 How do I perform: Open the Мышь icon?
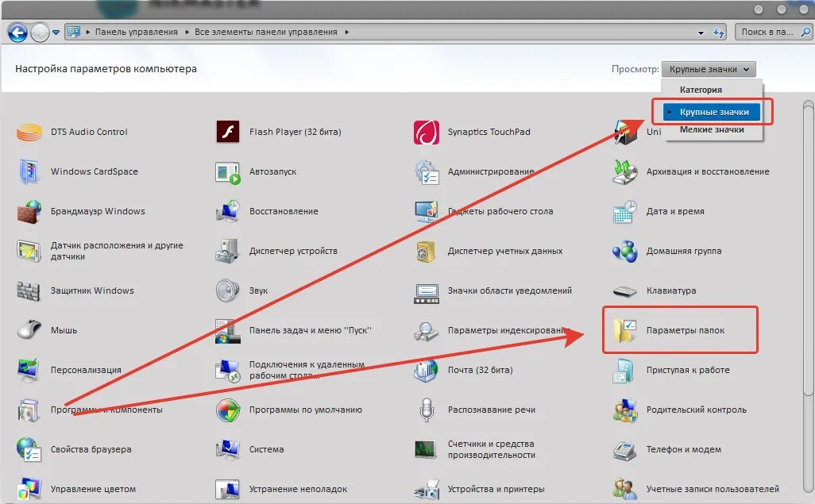(x=29, y=329)
